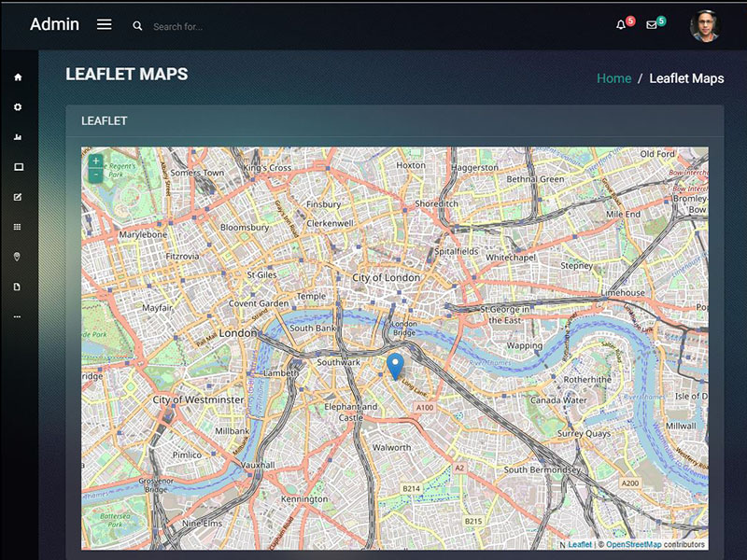This screenshot has height=560, width=747.
Task: Go to Home breadcrumb link
Action: coord(614,78)
